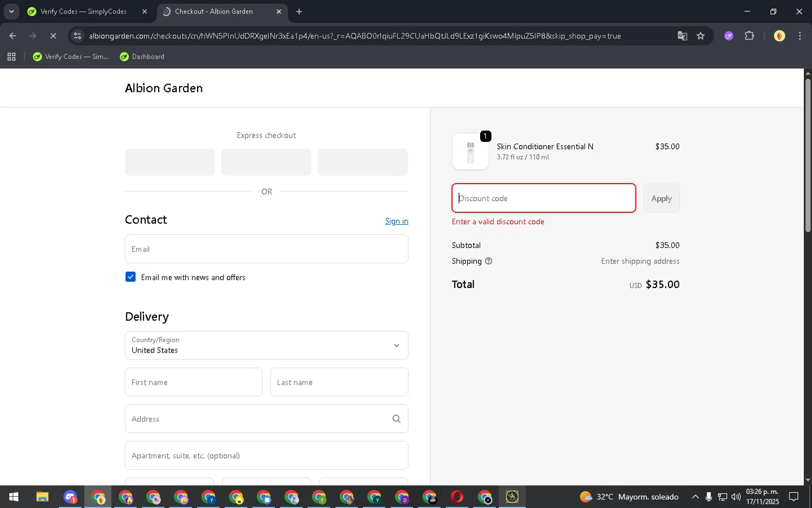
Task: Open the apps grid in bookmarks bar
Action: coord(11,56)
